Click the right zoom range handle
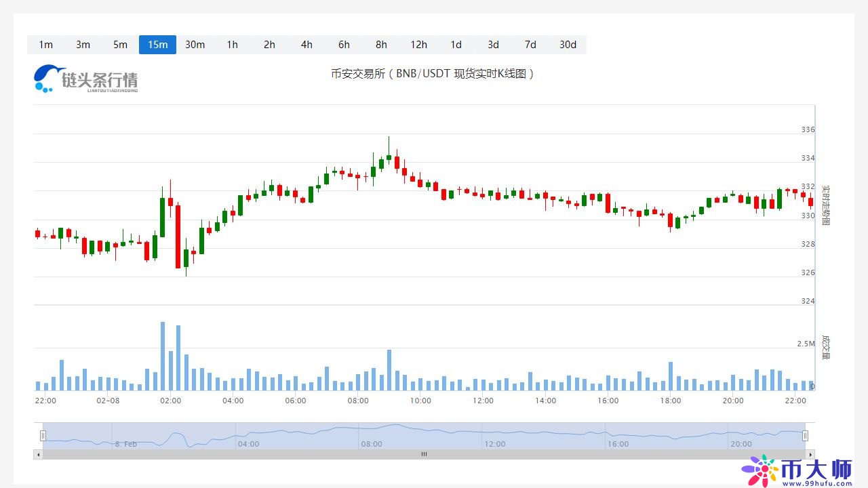Viewport: 868px width, 488px height. [806, 436]
